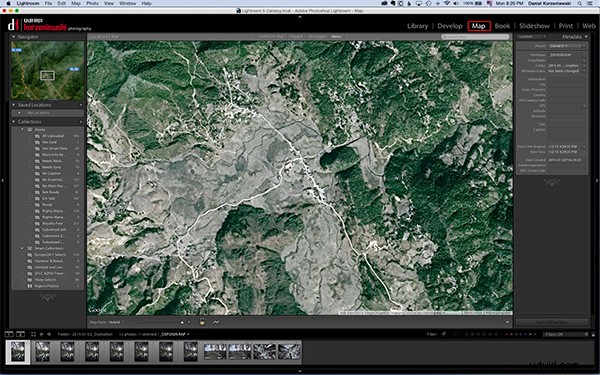Toggle the Tagged location filter
This screenshot has height=375, width=600.
tap(296, 37)
